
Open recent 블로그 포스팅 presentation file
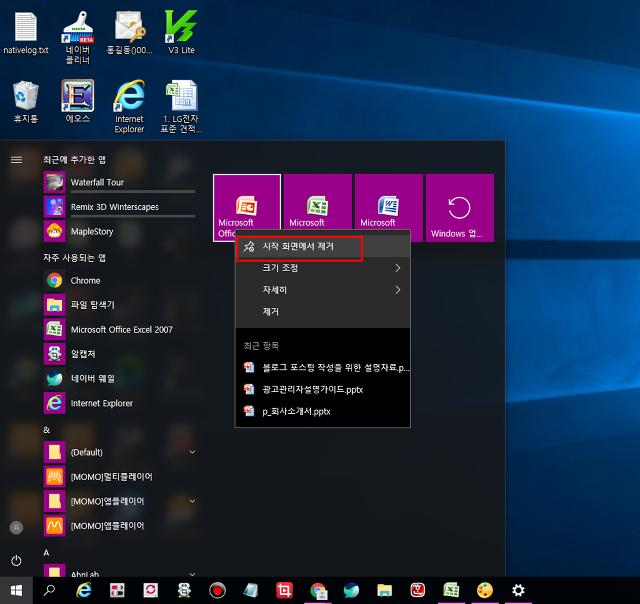(323, 368)
